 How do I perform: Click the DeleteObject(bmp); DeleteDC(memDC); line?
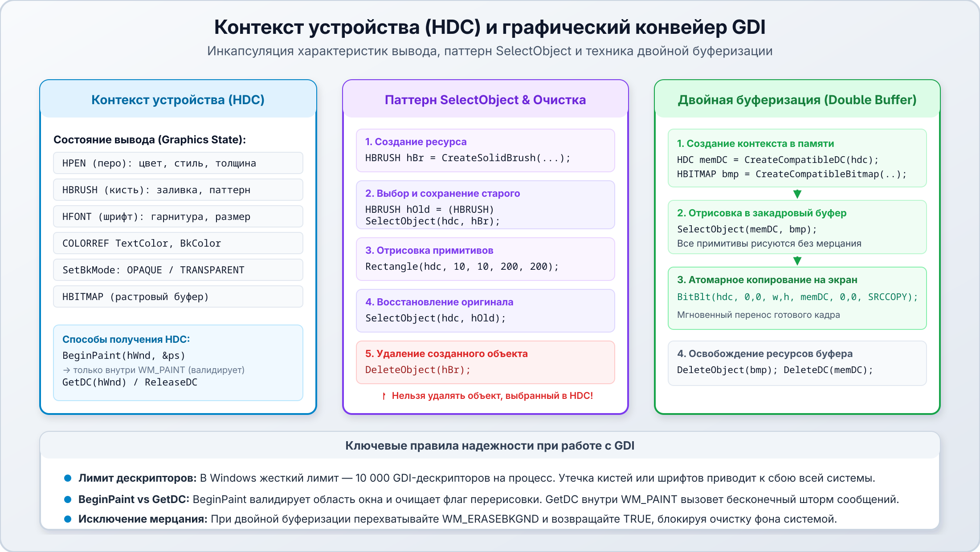775,369
